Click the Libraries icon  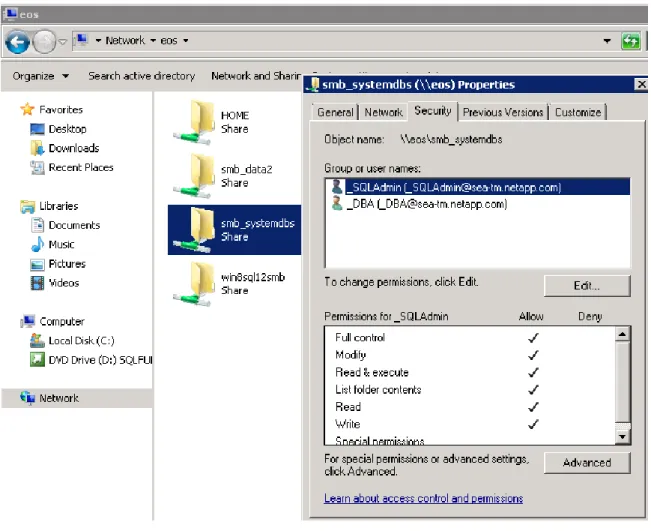pyautogui.click(x=27, y=206)
